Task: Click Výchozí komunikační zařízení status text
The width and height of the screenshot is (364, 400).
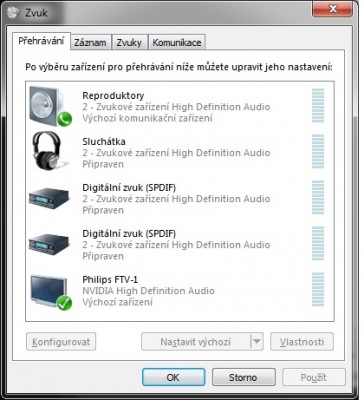Action: [x=147, y=118]
